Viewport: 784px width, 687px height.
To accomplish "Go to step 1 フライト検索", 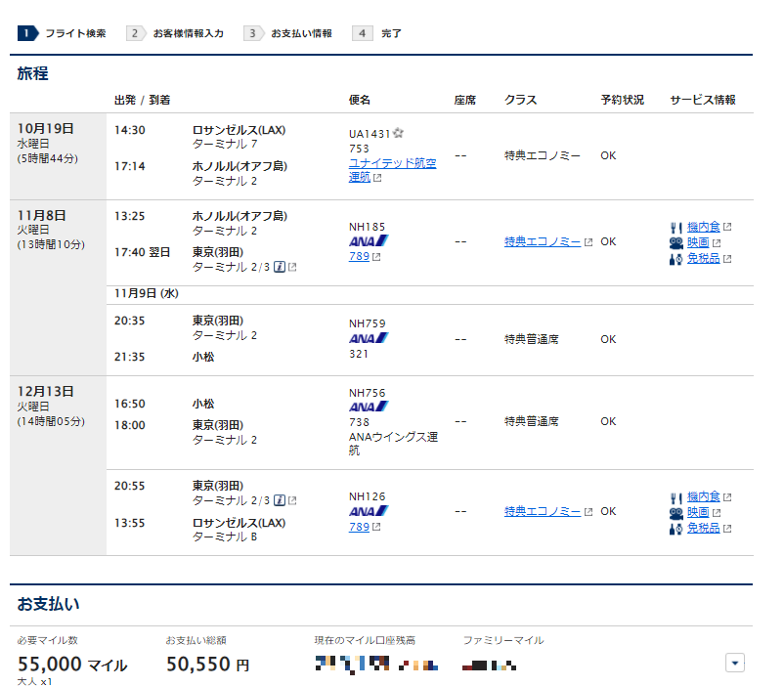I will pyautogui.click(x=64, y=33).
